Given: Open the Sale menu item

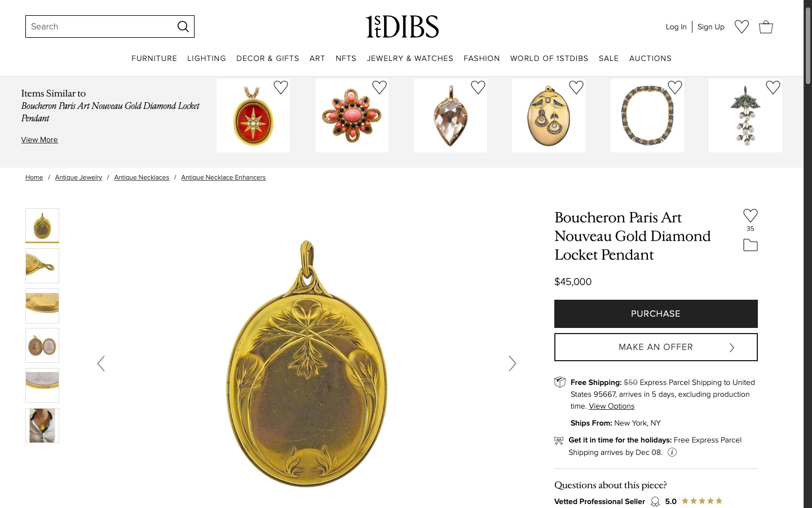Looking at the screenshot, I should coord(608,59).
